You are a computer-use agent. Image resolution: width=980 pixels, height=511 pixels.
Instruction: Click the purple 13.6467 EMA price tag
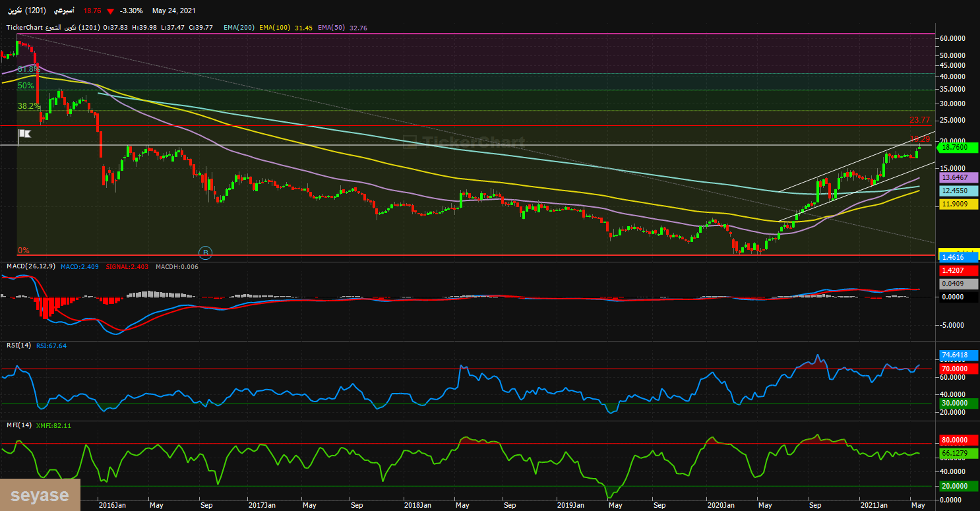[955, 177]
